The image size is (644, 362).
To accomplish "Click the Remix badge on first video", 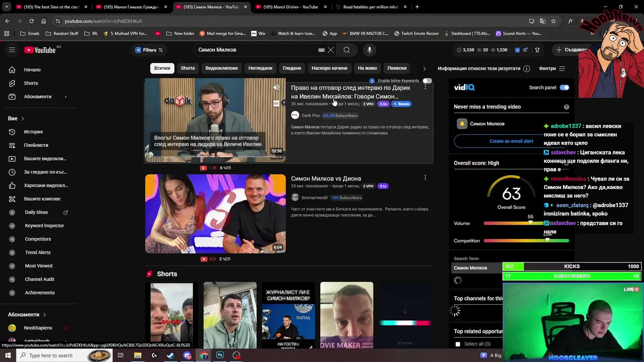I will coord(401,104).
